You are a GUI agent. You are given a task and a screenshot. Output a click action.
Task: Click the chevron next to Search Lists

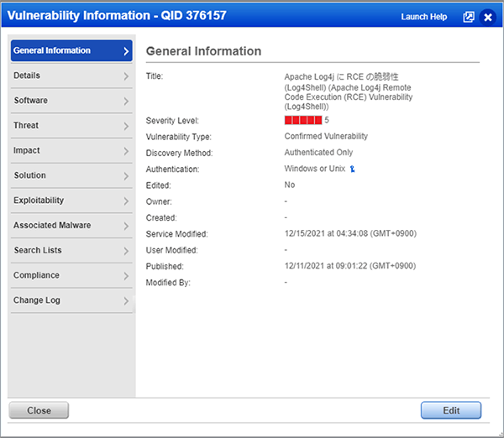(x=126, y=251)
